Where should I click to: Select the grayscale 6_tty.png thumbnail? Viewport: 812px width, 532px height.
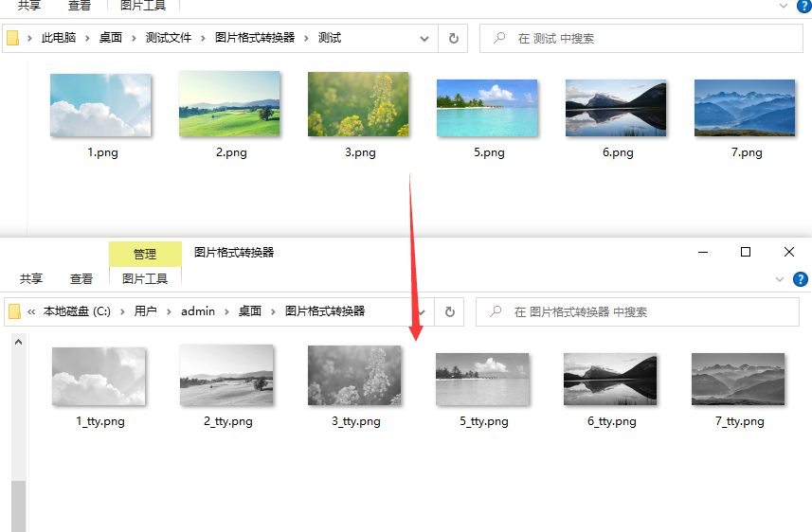pos(610,380)
